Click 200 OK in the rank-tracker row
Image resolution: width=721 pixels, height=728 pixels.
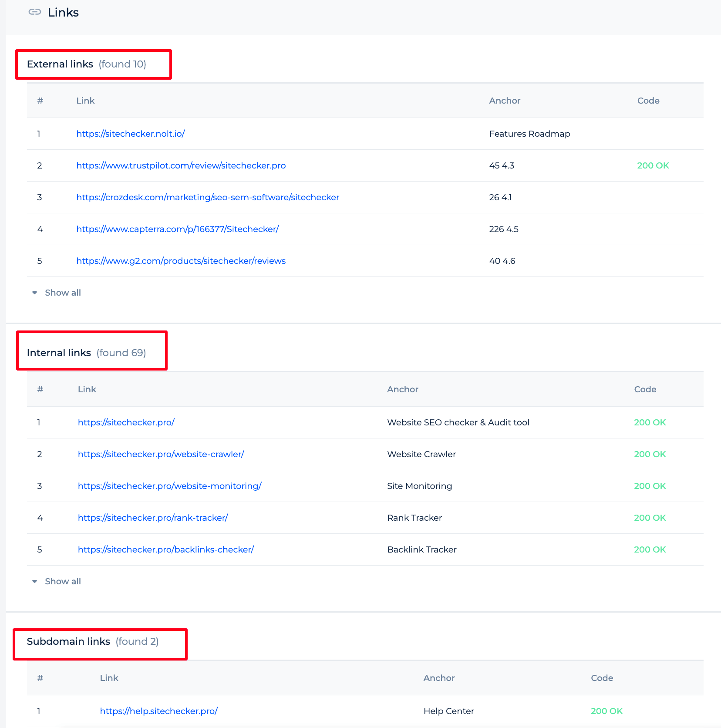650,518
